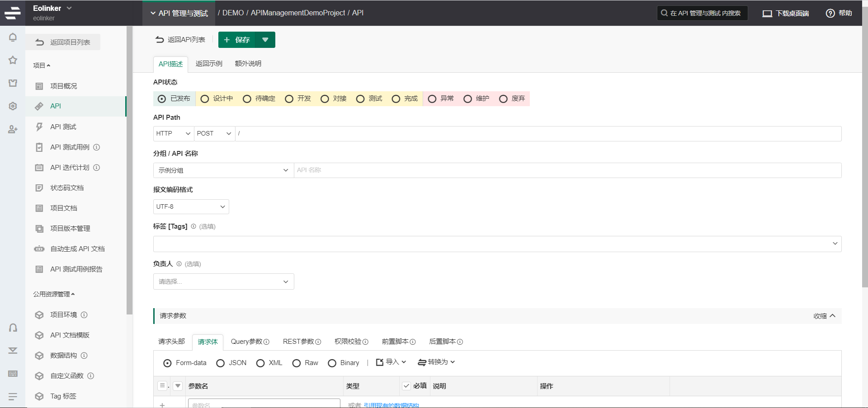Open the 转换为 convert dropdown

(436, 362)
